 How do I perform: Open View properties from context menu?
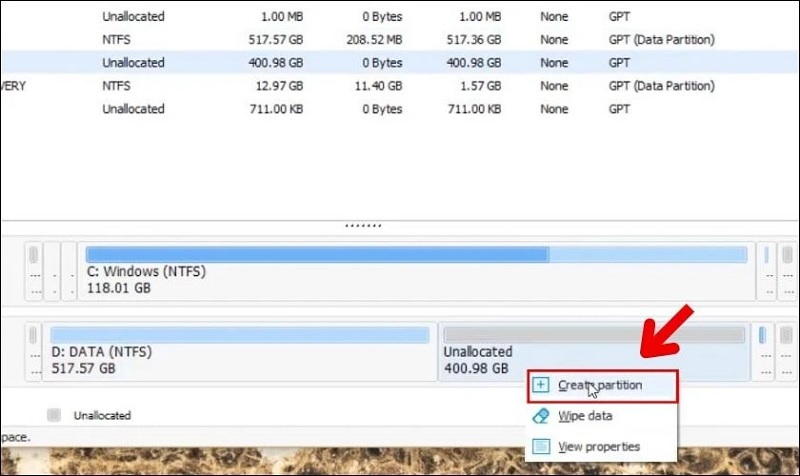598,446
